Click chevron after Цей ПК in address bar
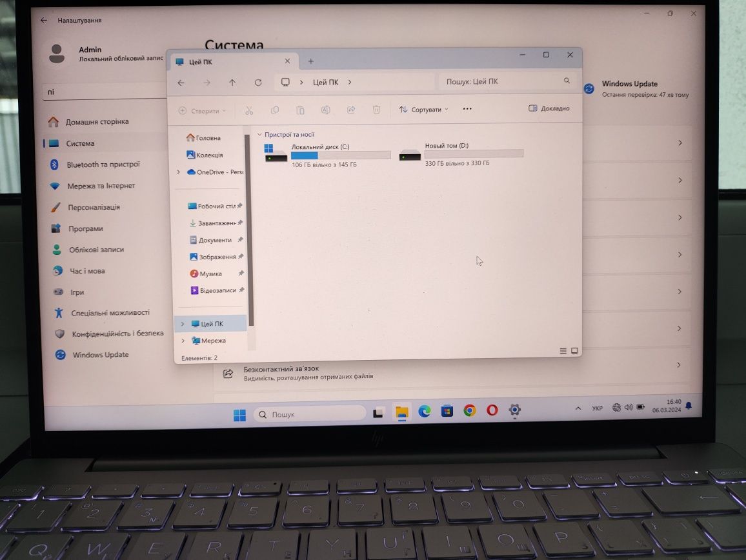Screen dimensions: 746x560 click(350, 83)
